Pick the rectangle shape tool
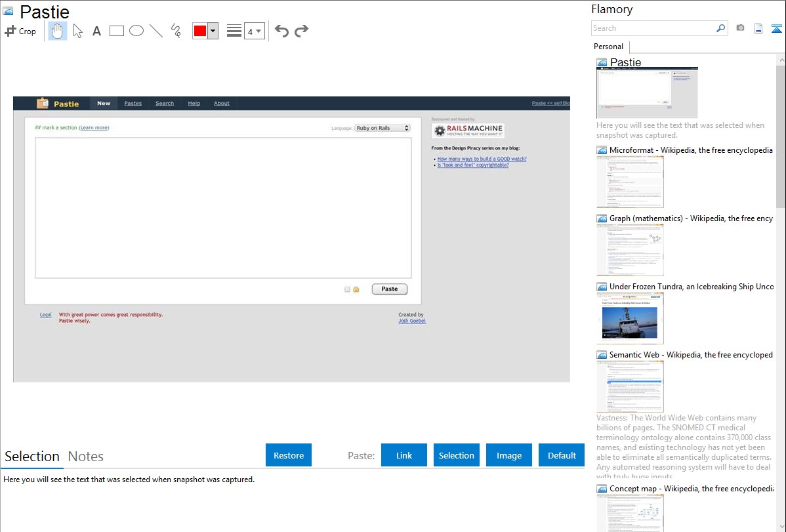Screen dimensions: 786x532 tap(117, 31)
